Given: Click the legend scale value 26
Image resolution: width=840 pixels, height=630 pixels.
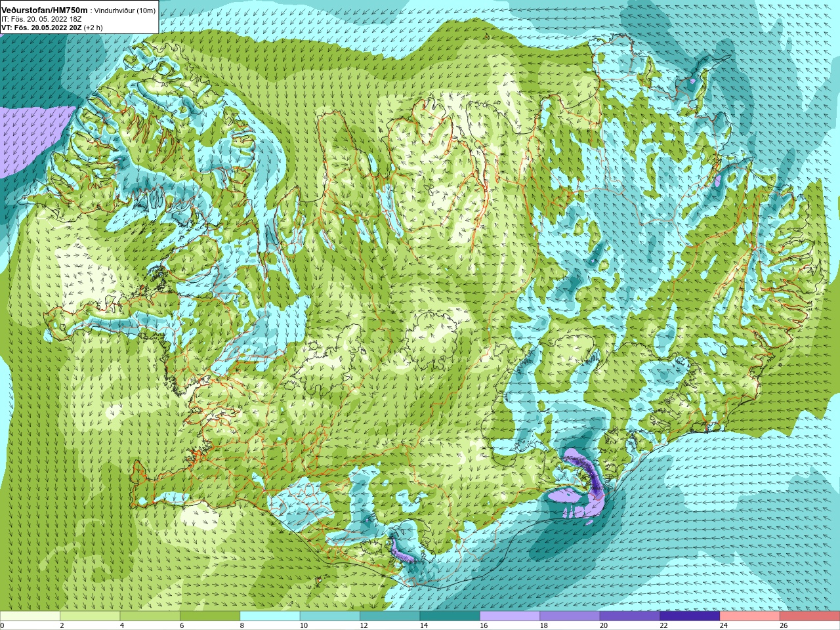Looking at the screenshot, I should [x=784, y=625].
